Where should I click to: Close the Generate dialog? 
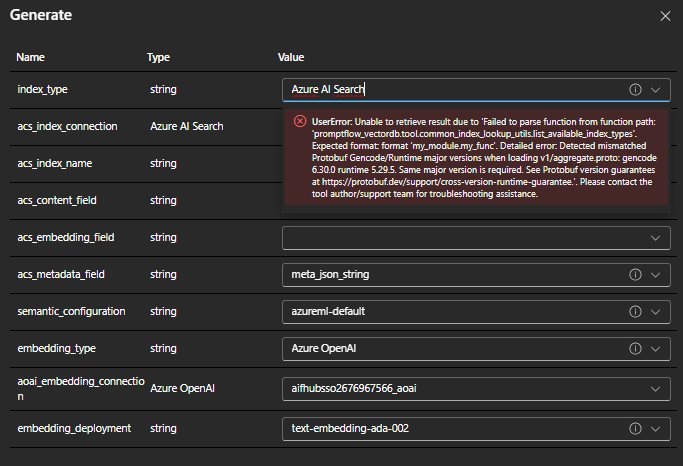pos(665,16)
